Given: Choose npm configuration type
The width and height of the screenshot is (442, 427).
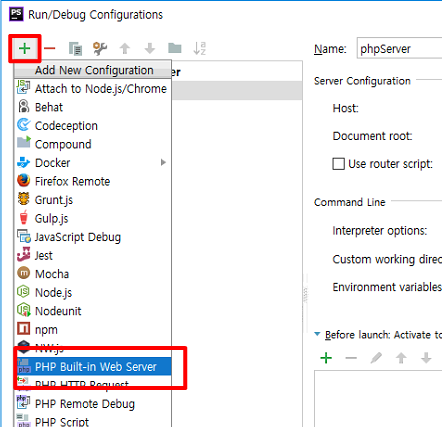Looking at the screenshot, I should (93, 330).
